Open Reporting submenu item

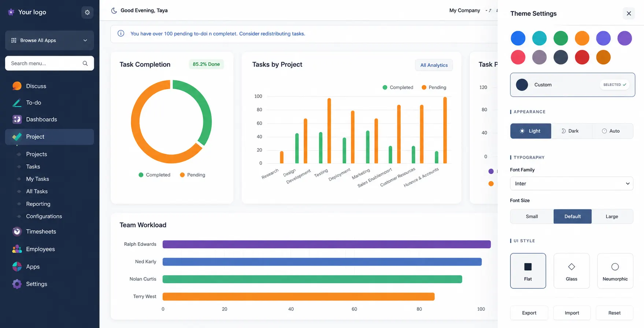tap(38, 204)
